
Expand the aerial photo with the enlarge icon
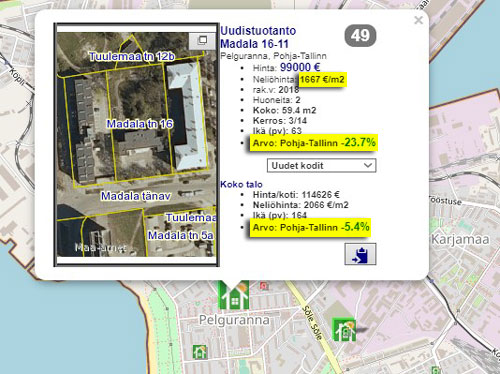tap(202, 41)
